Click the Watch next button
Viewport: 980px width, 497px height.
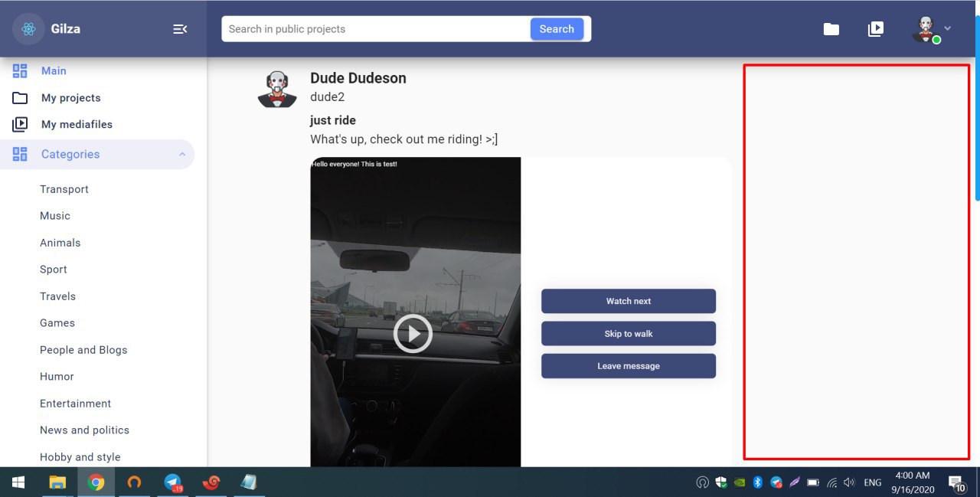pos(629,301)
